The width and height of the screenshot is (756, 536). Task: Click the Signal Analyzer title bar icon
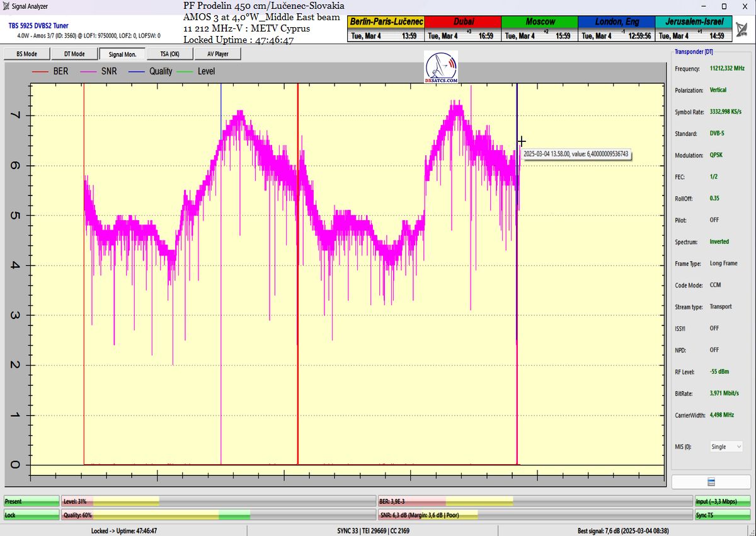[x=6, y=6]
